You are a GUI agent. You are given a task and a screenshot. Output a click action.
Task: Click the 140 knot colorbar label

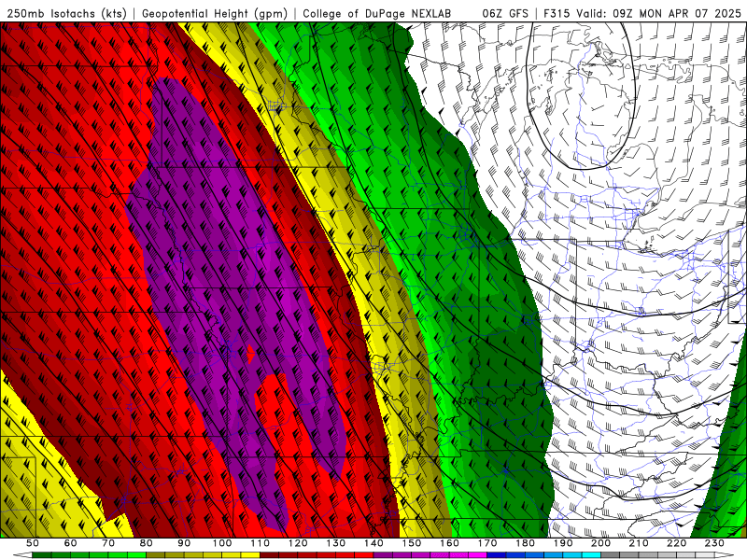(x=373, y=543)
